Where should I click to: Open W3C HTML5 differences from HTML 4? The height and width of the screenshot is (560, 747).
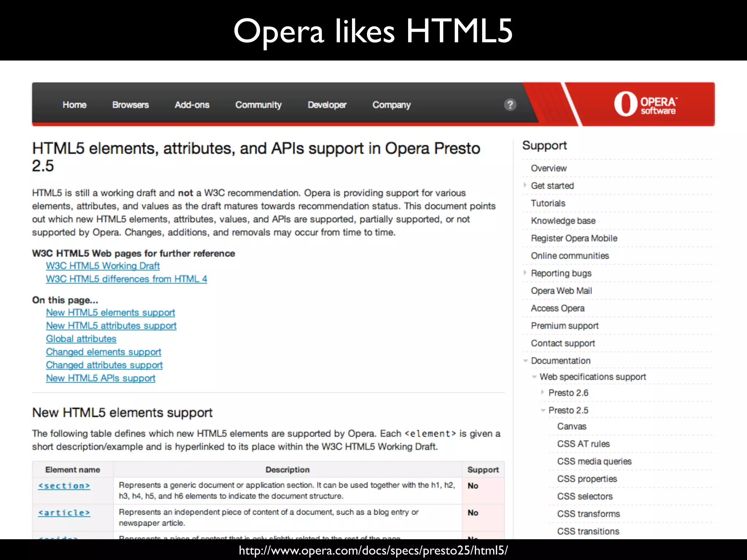[x=127, y=279]
